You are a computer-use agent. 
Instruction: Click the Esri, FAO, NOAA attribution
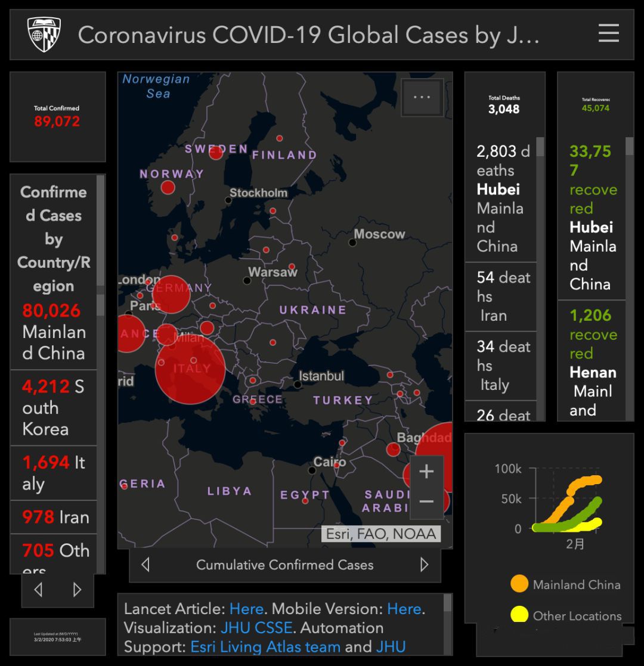380,534
